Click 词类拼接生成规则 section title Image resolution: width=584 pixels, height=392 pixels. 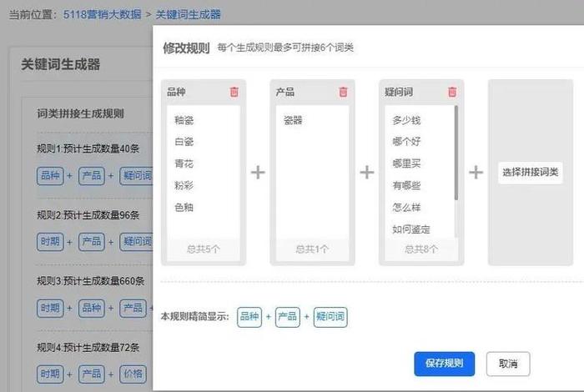pyautogui.click(x=80, y=113)
